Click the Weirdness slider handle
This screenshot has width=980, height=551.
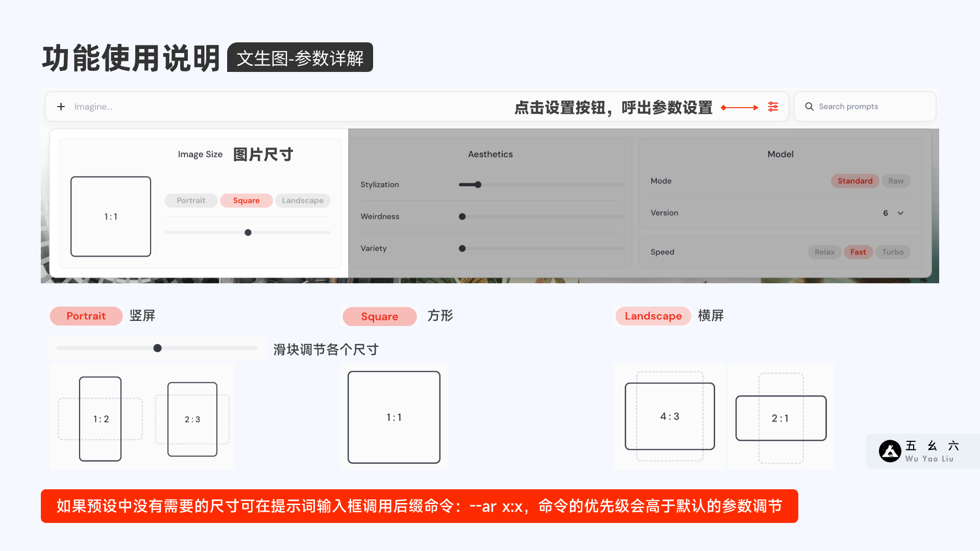point(462,217)
